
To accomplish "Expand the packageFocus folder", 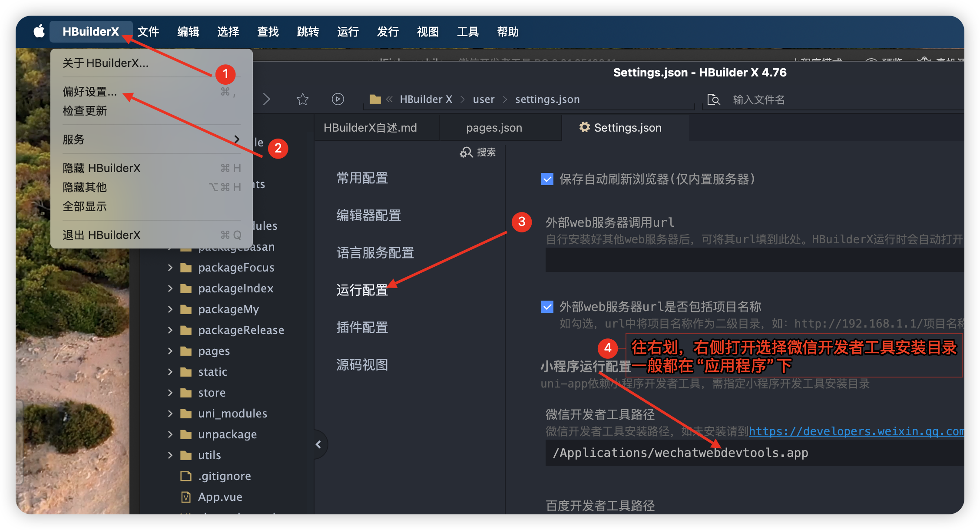I will [170, 267].
